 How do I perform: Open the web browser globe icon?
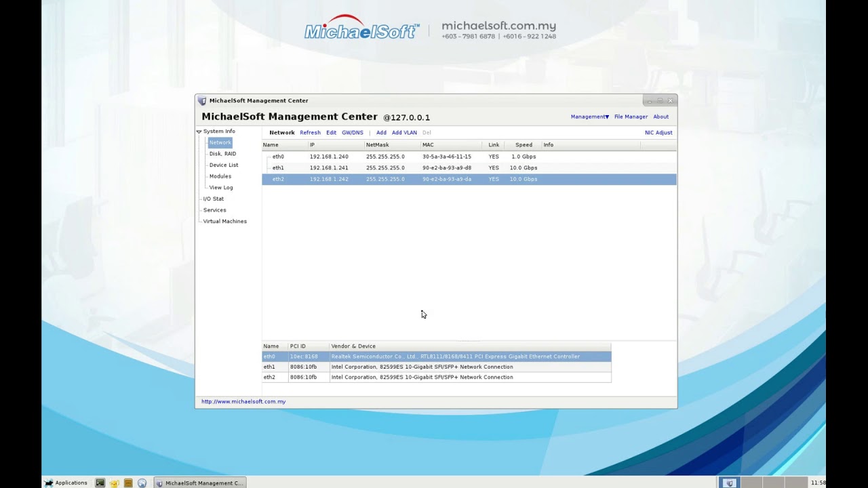(142, 483)
